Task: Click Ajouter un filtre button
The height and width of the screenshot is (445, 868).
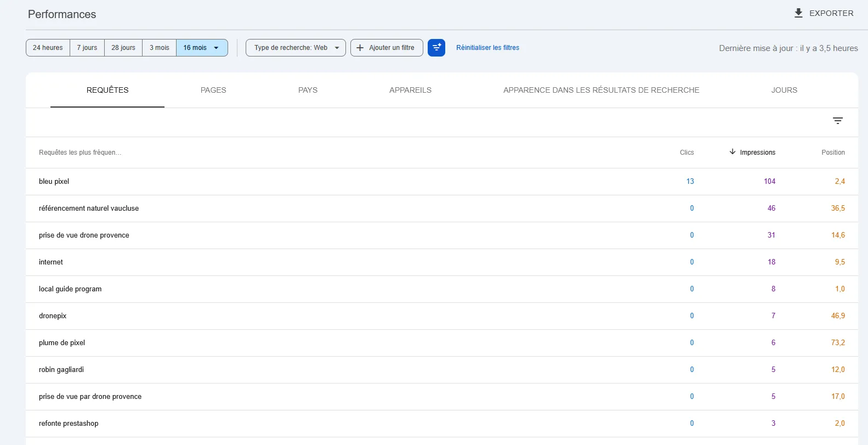Action: click(387, 48)
